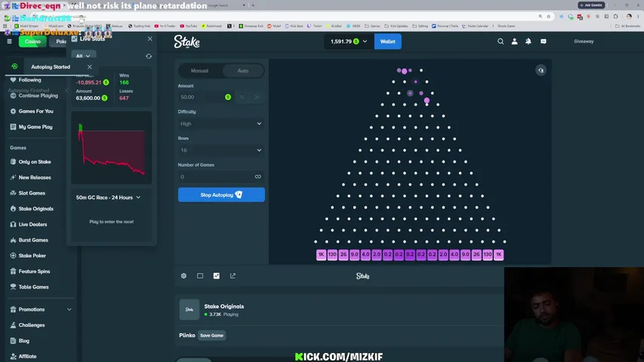Open the Kick Updates bookmark folder
This screenshot has height=362, width=644.
(397, 26)
